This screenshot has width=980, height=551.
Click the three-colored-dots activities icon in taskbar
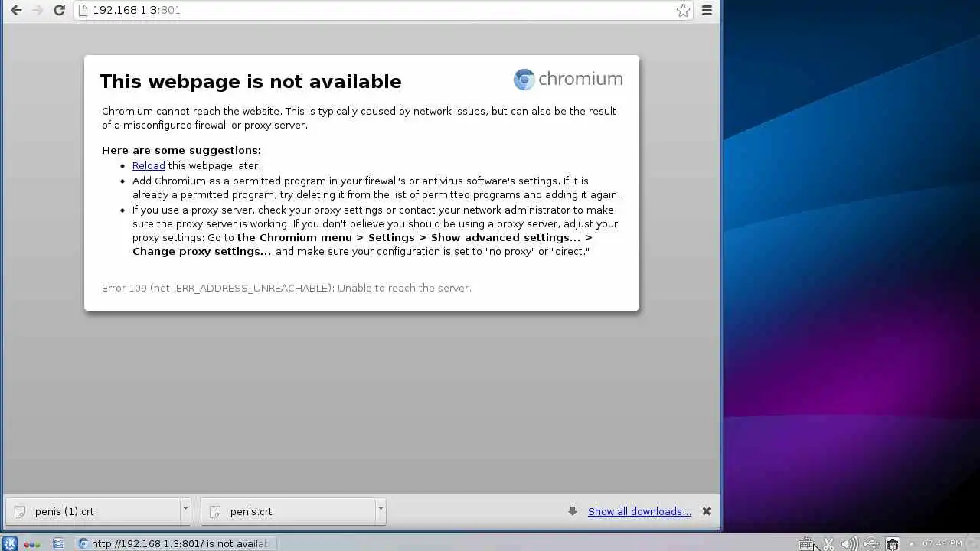coord(32,544)
